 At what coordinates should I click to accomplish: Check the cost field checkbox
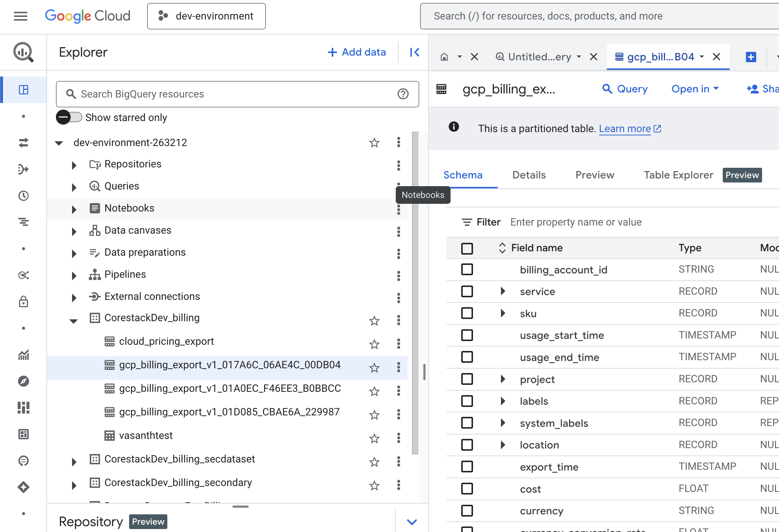(x=467, y=489)
